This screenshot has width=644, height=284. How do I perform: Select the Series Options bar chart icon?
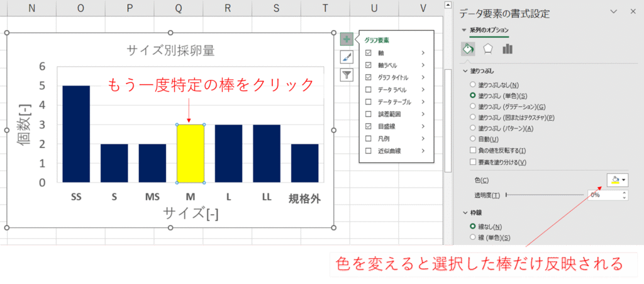pyautogui.click(x=506, y=49)
